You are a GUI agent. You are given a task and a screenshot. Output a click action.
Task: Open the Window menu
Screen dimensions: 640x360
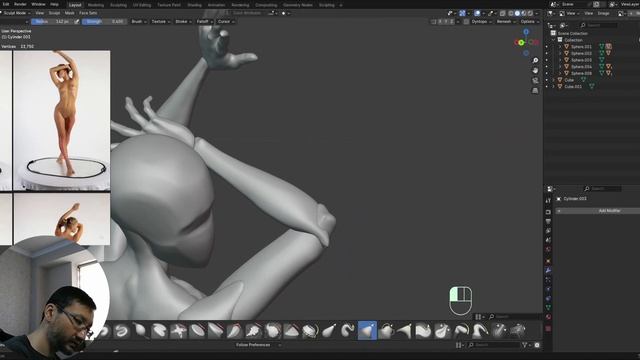click(x=38, y=4)
